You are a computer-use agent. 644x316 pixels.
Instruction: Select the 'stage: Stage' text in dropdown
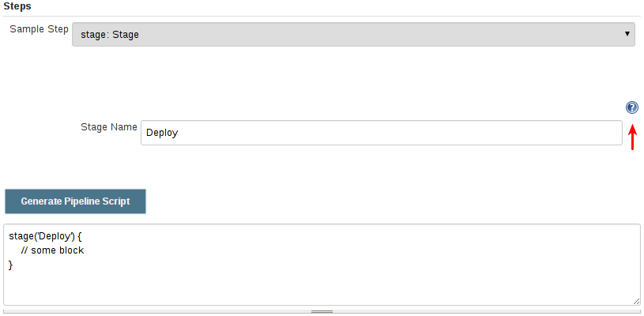(111, 34)
